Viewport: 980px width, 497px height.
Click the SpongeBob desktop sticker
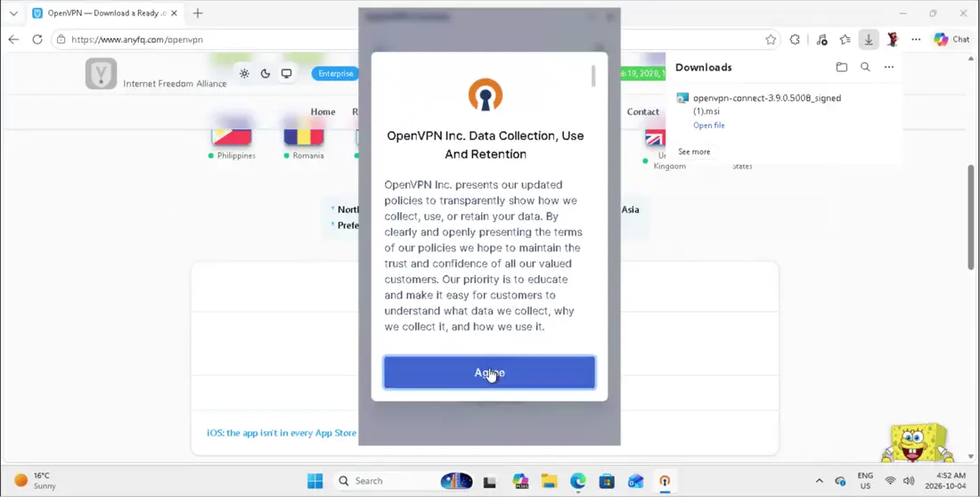(x=918, y=443)
